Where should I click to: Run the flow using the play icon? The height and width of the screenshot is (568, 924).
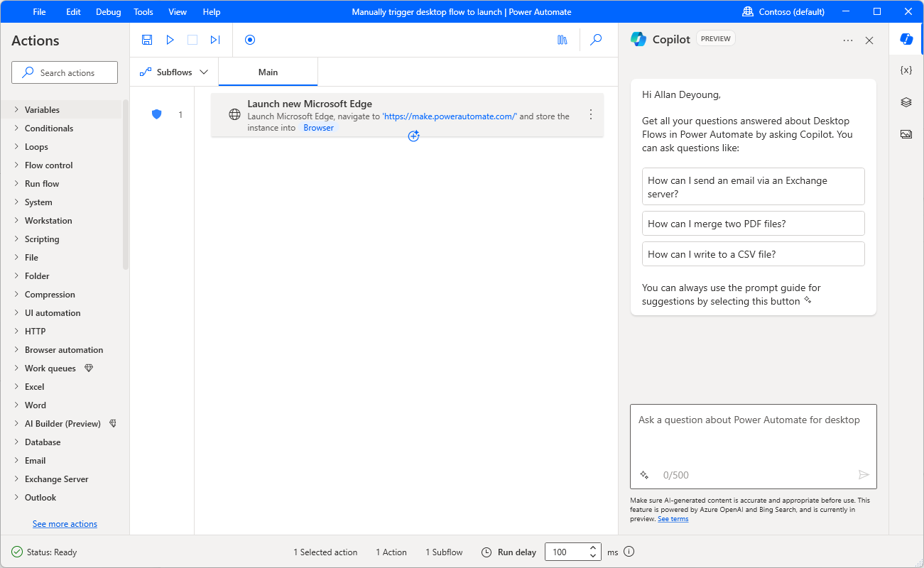pyautogui.click(x=170, y=40)
